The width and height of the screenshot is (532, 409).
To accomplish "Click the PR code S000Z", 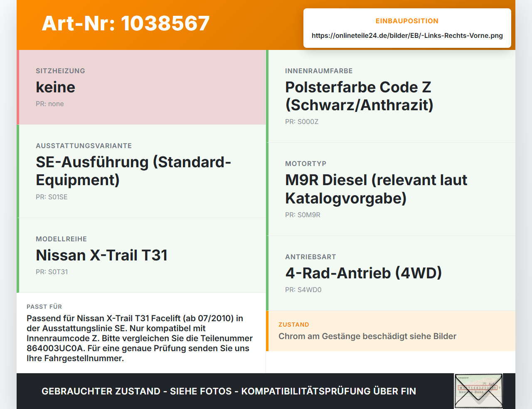I will tap(302, 121).
